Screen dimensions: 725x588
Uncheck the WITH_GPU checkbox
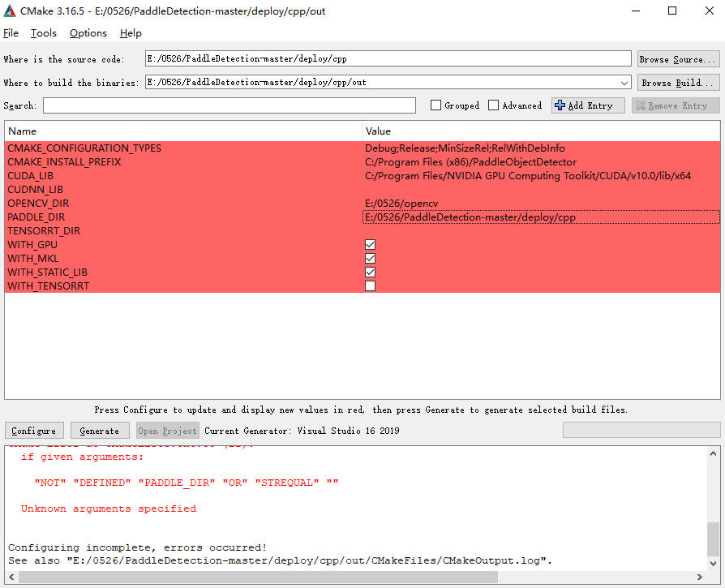pos(370,245)
